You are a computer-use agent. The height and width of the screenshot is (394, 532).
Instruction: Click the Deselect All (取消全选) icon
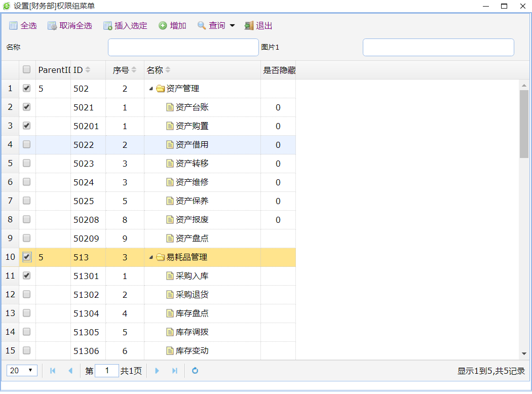click(x=52, y=26)
